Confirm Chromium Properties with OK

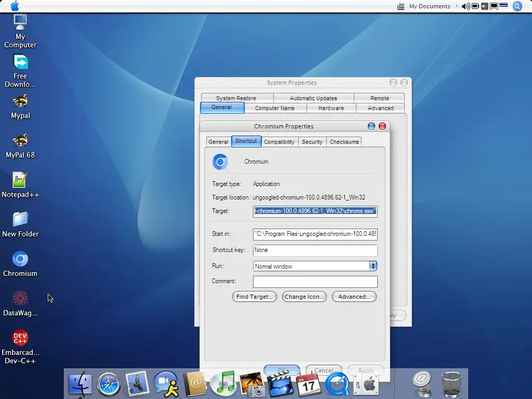[x=282, y=370]
